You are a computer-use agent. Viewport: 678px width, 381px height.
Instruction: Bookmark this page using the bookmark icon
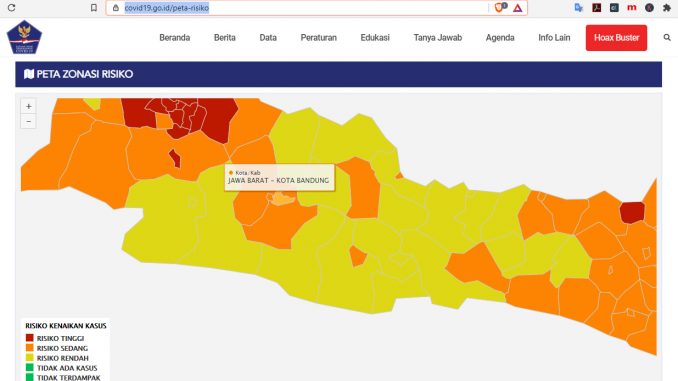pos(94,8)
